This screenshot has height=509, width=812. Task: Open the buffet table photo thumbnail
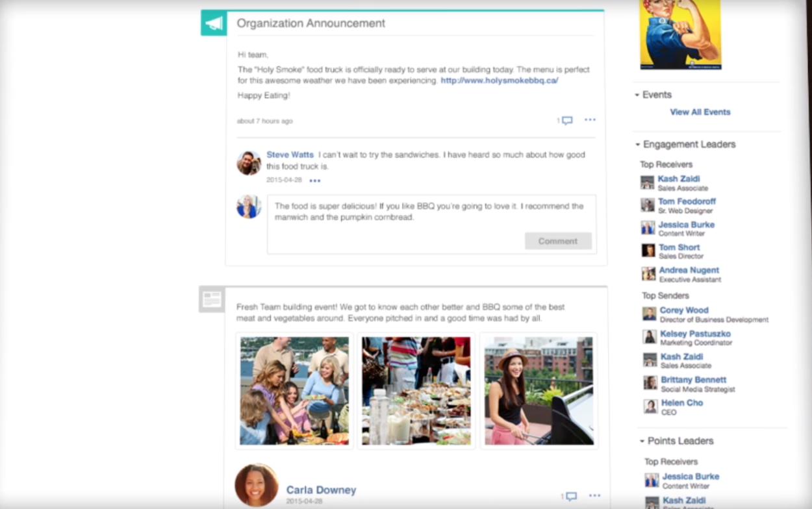416,390
